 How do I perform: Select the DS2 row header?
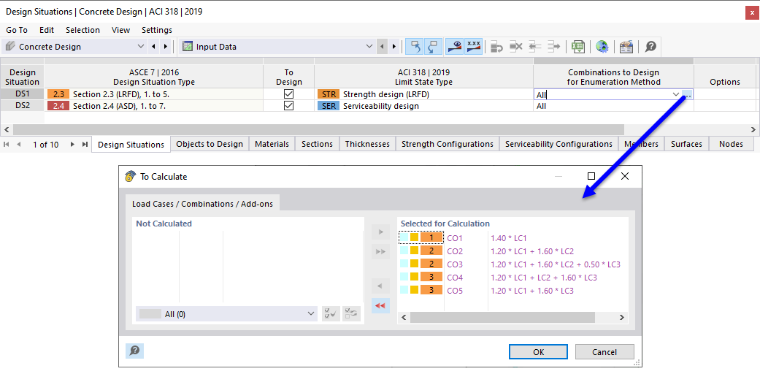(22, 106)
